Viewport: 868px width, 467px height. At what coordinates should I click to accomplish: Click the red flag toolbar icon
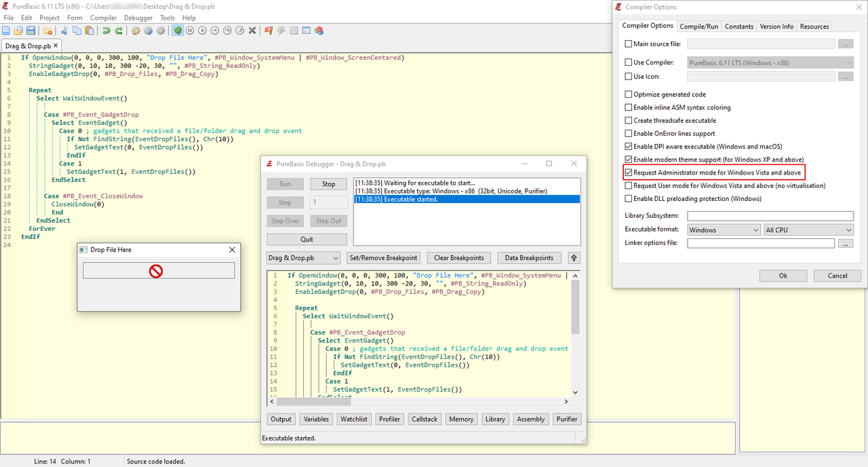269,31
